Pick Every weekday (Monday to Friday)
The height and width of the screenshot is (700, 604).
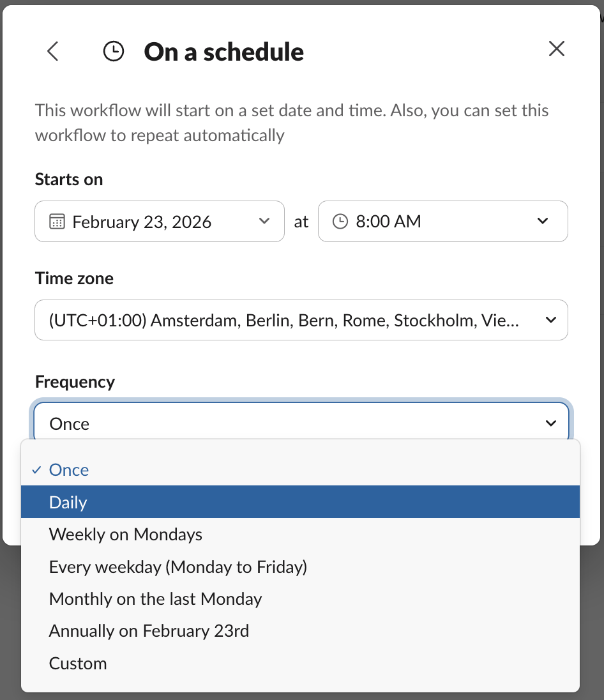click(178, 567)
